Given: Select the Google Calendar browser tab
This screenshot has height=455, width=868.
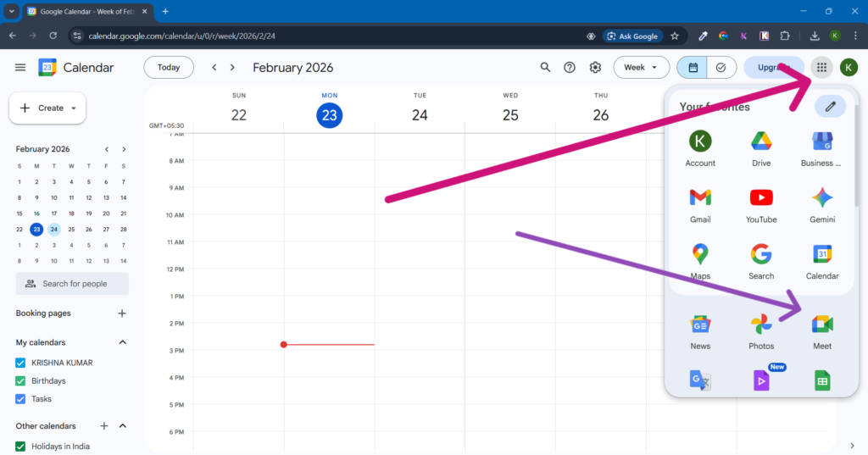Looking at the screenshot, I should point(85,11).
